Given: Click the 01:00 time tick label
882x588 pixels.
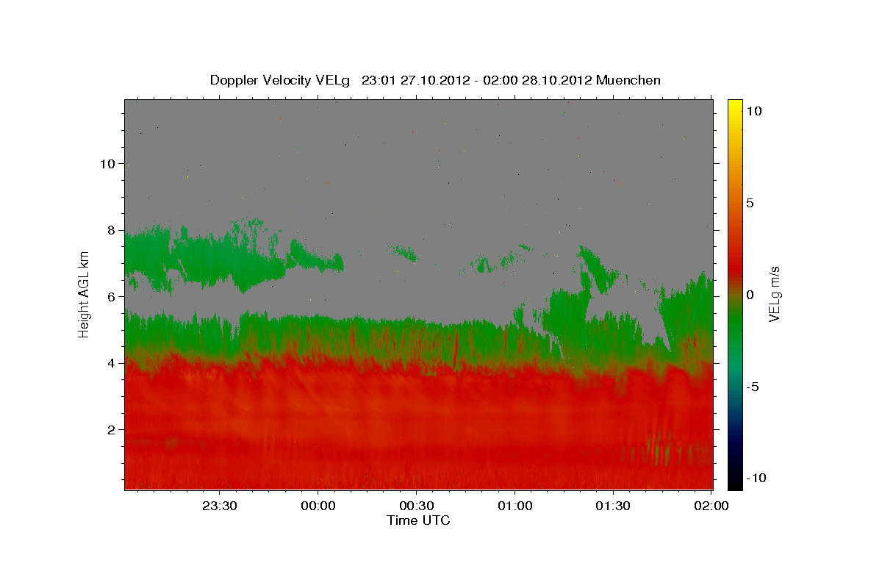Looking at the screenshot, I should 514,506.
